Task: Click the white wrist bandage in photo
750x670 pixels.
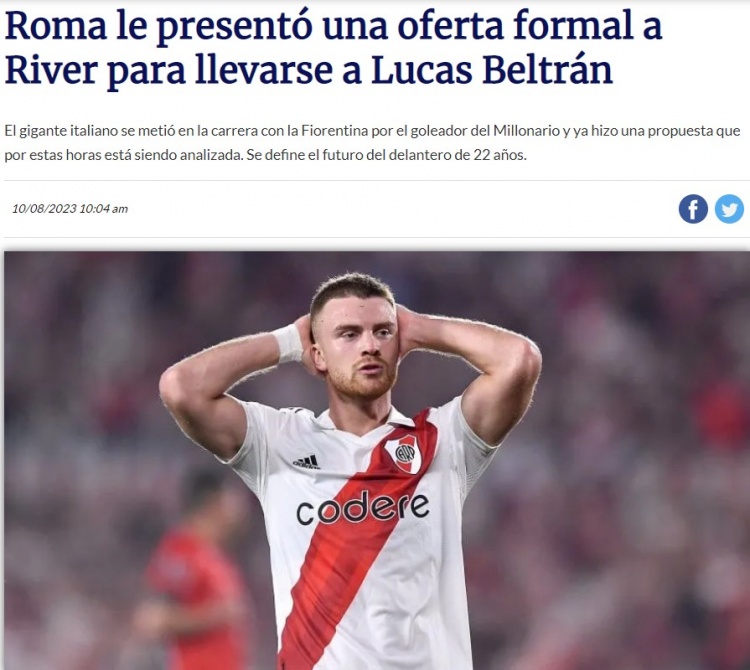Action: pyautogui.click(x=288, y=343)
